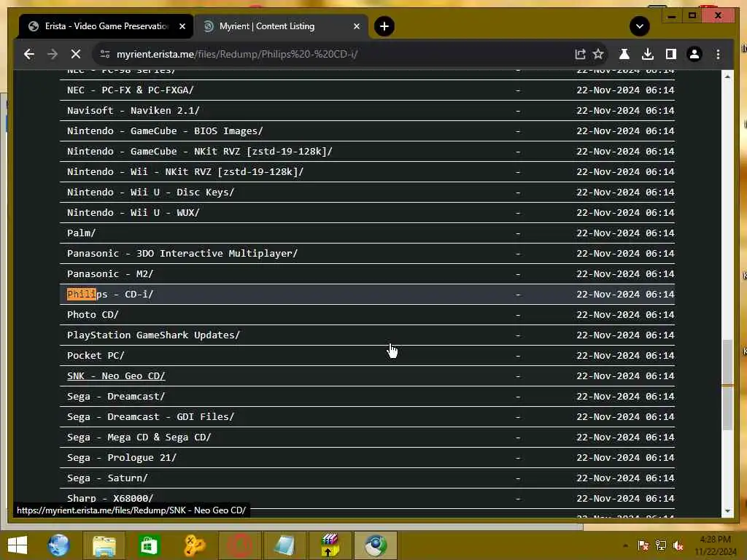The height and width of the screenshot is (560, 747).
Task: Open site information icon in address bar
Action: point(105,54)
